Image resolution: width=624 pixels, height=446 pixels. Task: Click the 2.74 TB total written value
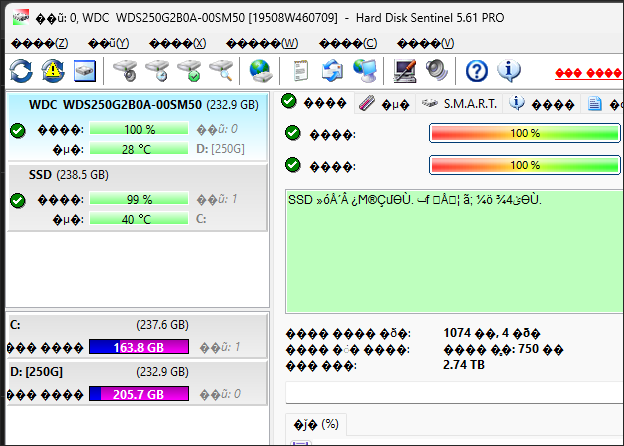464,364
